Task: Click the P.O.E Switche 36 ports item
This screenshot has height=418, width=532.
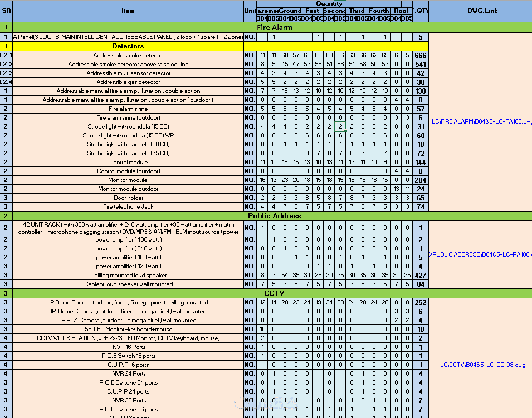Action: 128,409
